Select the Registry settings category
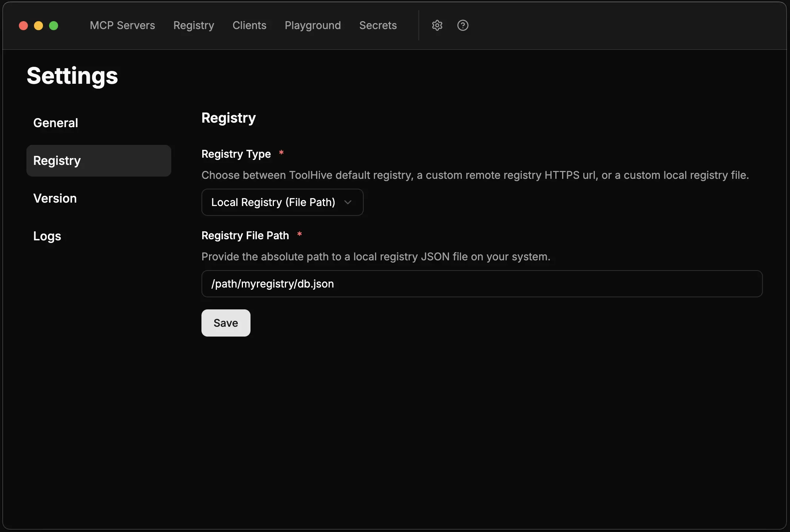Viewport: 790px width, 532px height. 57,160
